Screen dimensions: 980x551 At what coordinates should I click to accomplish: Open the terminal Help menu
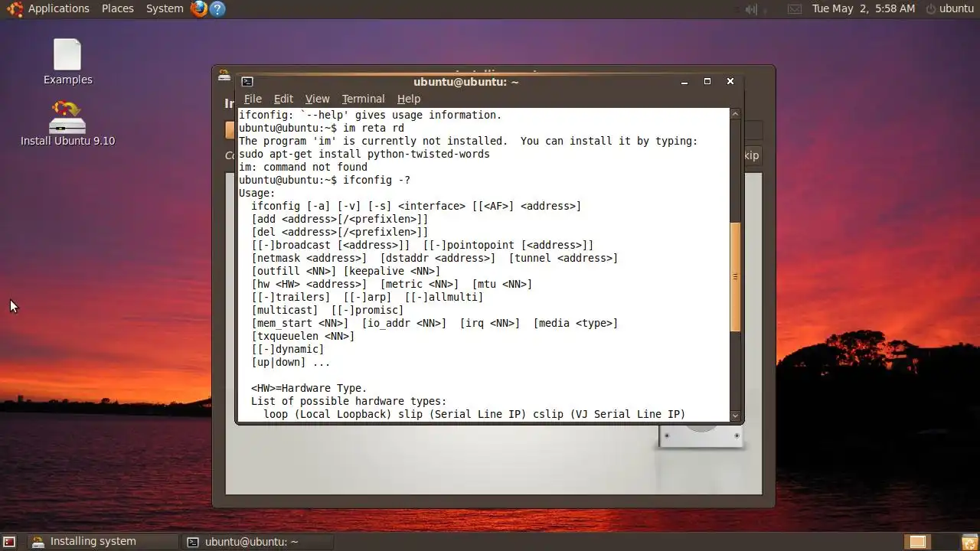pos(409,99)
